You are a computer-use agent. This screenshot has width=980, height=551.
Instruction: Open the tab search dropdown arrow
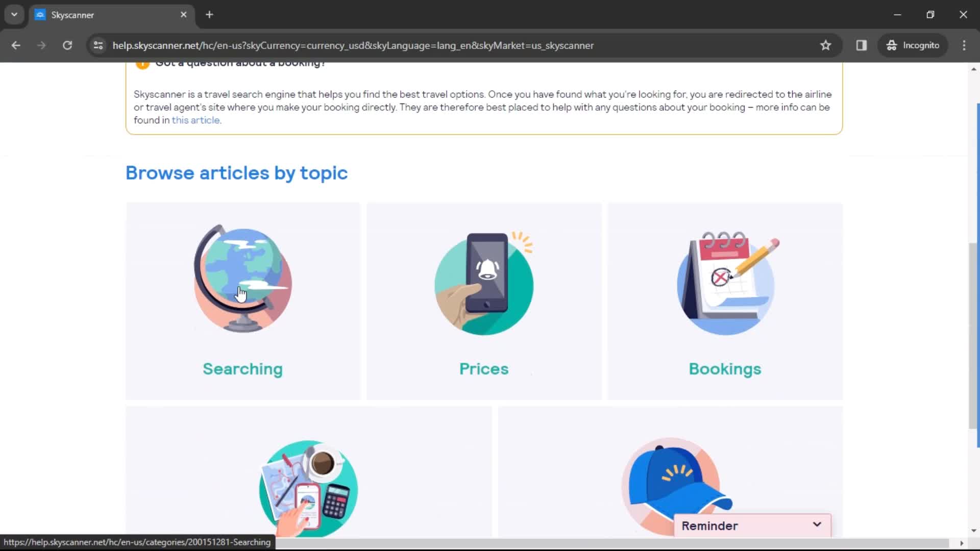14,14
